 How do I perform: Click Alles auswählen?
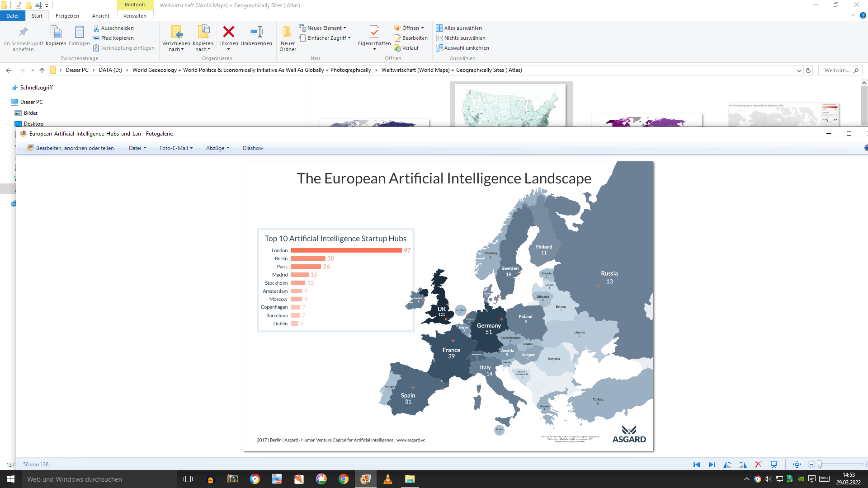(459, 28)
